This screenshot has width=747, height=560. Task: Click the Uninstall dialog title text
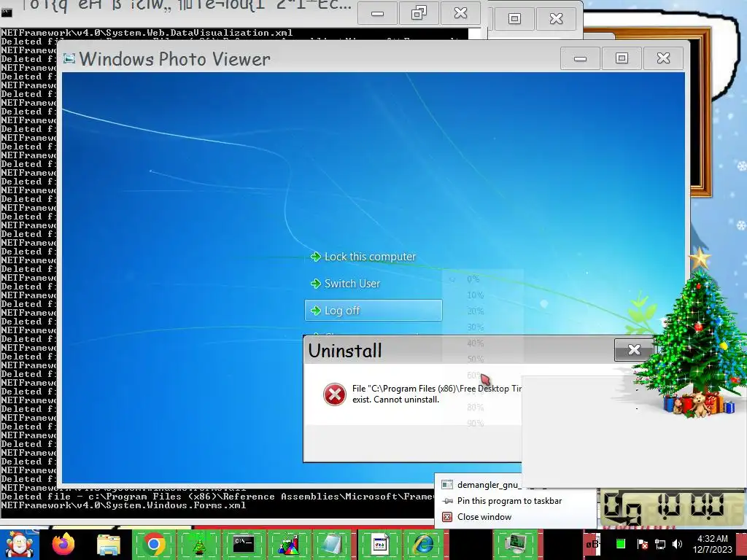pyautogui.click(x=345, y=351)
